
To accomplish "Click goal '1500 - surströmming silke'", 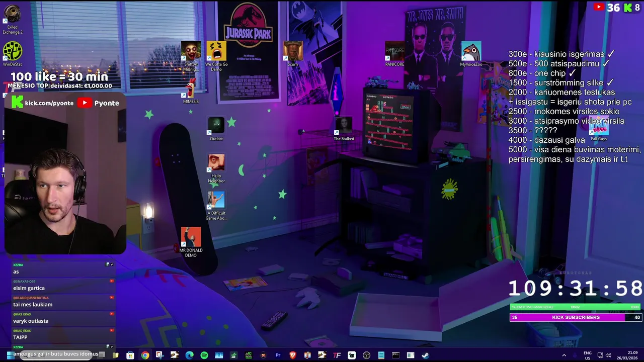I will click(561, 82).
